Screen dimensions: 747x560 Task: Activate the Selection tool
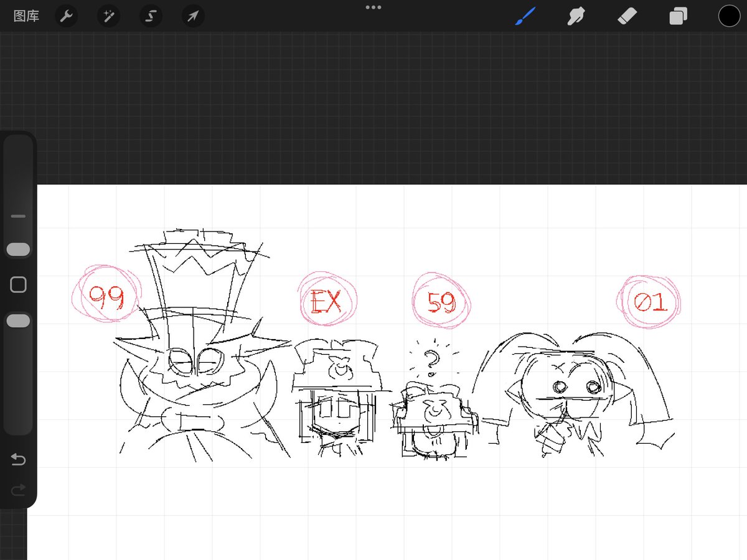151,16
